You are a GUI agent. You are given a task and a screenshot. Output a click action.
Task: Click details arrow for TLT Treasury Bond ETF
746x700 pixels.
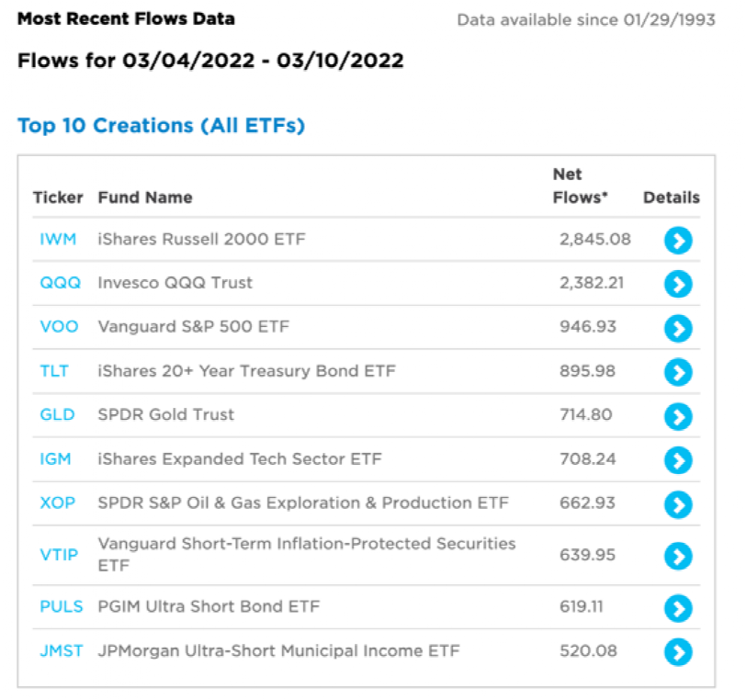coord(678,372)
